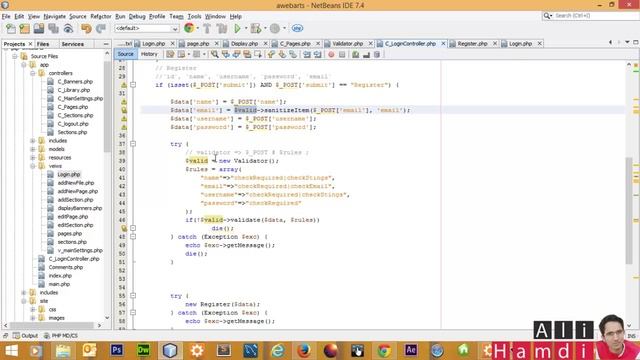This screenshot has width=640, height=360.
Task: Click the Shift Line Right icon
Action: (317, 54)
